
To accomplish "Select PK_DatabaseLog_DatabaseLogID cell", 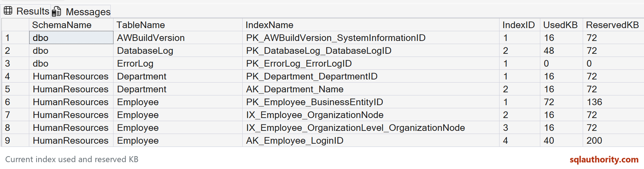I will tap(371, 51).
